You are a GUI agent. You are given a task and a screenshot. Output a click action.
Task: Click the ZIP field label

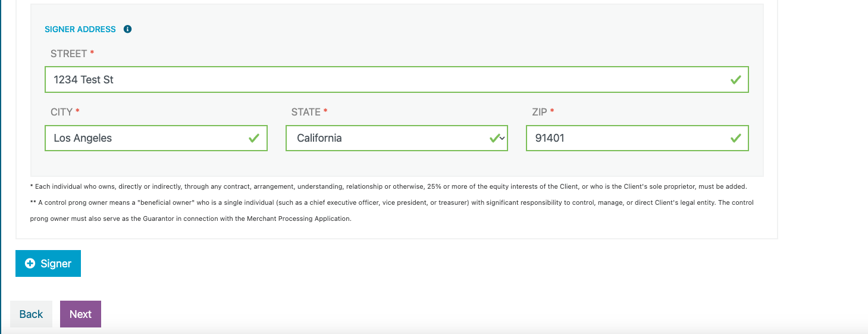point(540,112)
